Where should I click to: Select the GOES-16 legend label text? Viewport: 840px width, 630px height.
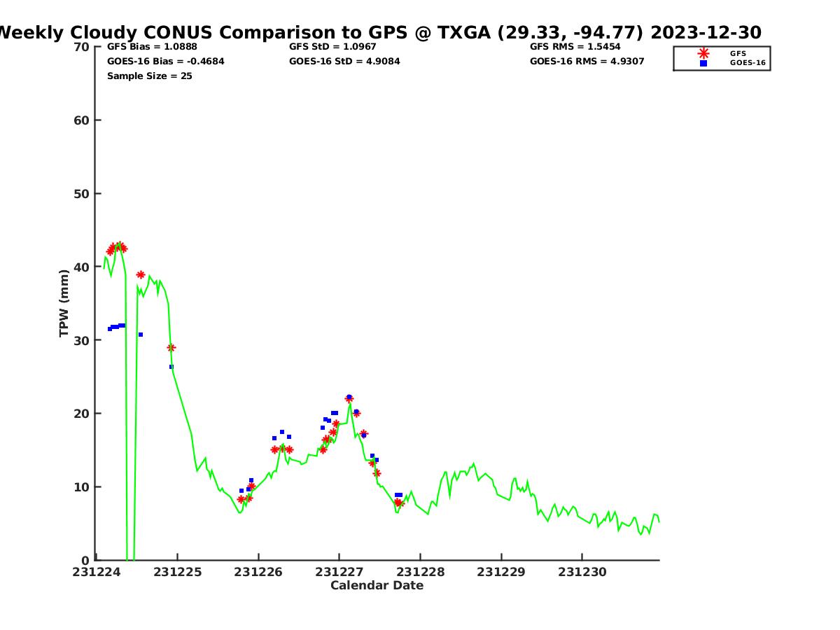click(748, 63)
